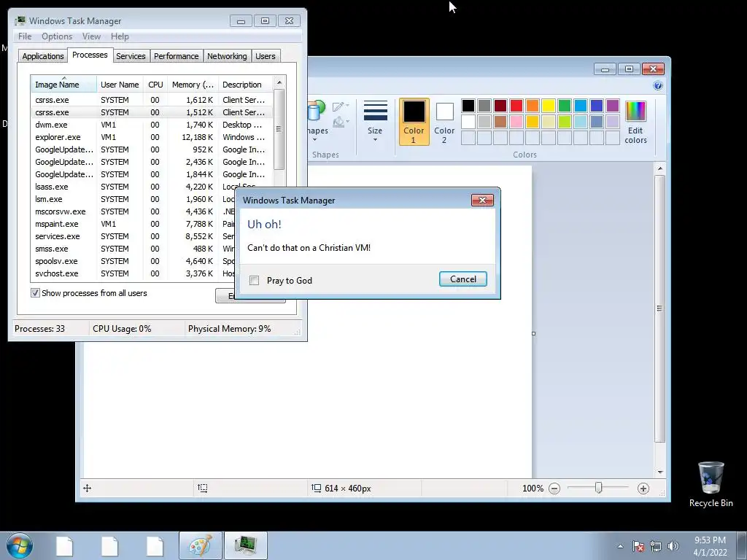The height and width of the screenshot is (560, 747).
Task: Open Paint's Size line thickness dropdown
Action: 375,122
